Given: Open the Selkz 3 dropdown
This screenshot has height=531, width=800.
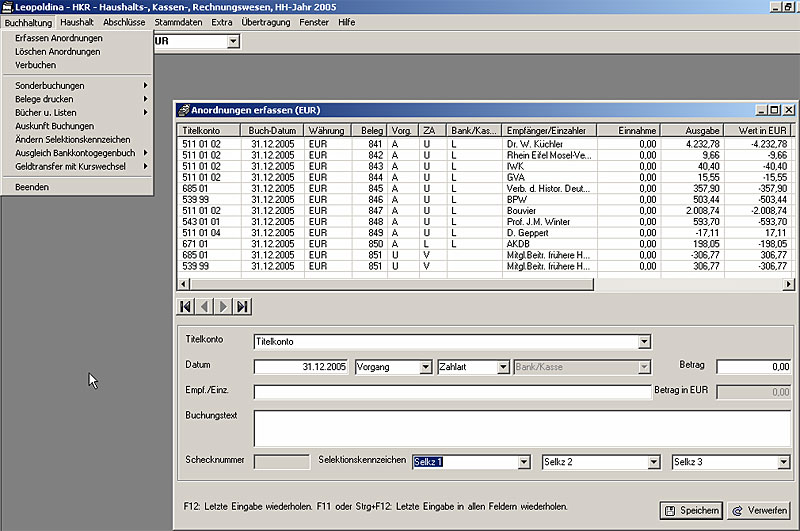Looking at the screenshot, I should [783, 462].
